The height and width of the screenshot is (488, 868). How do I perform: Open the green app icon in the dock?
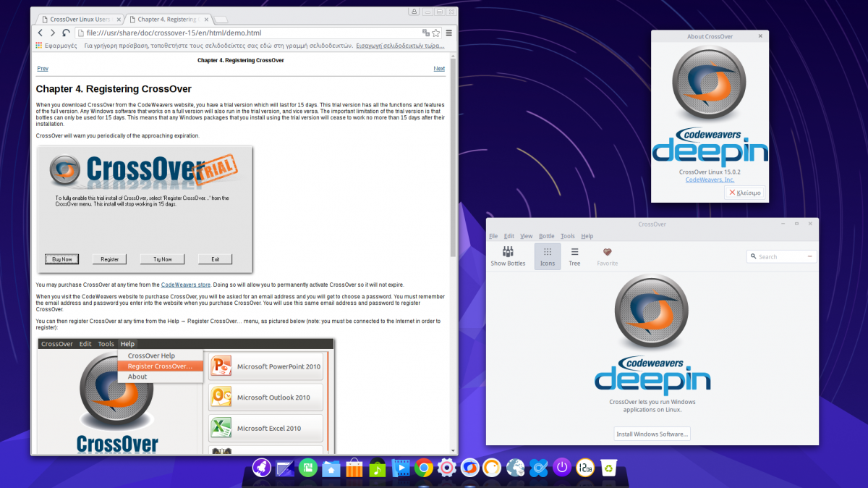[x=308, y=468]
